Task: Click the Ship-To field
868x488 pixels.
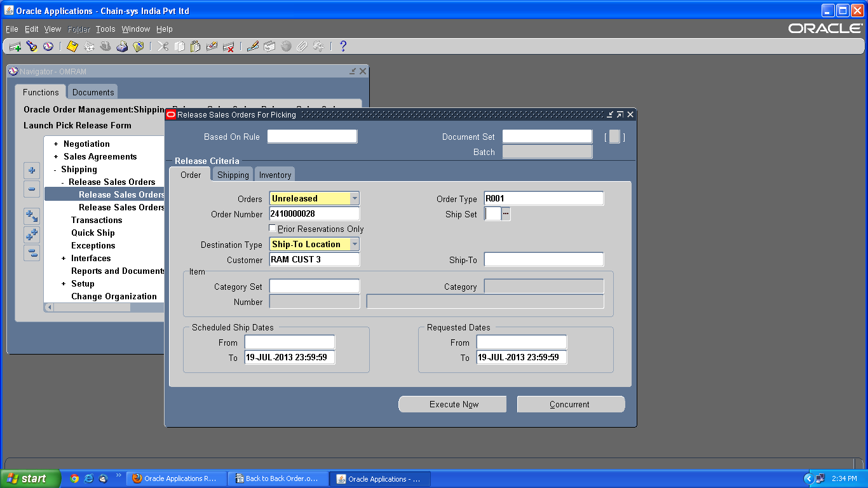Action: [544, 259]
